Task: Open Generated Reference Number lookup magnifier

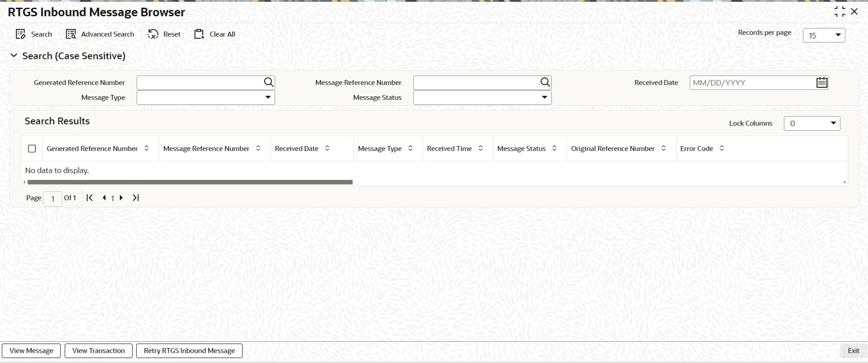Action: pyautogui.click(x=269, y=82)
